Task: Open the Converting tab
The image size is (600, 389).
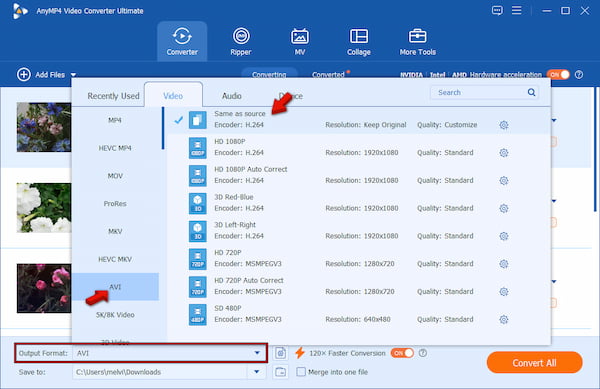Action: (269, 75)
